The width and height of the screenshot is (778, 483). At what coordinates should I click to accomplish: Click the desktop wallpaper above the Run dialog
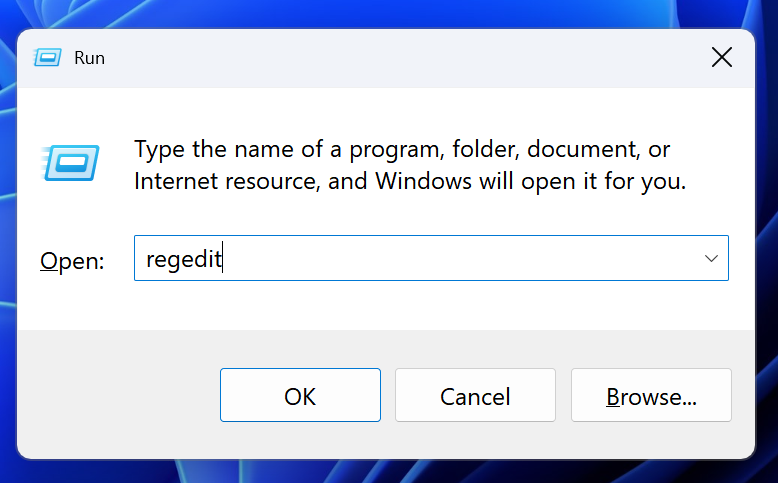pos(387,13)
